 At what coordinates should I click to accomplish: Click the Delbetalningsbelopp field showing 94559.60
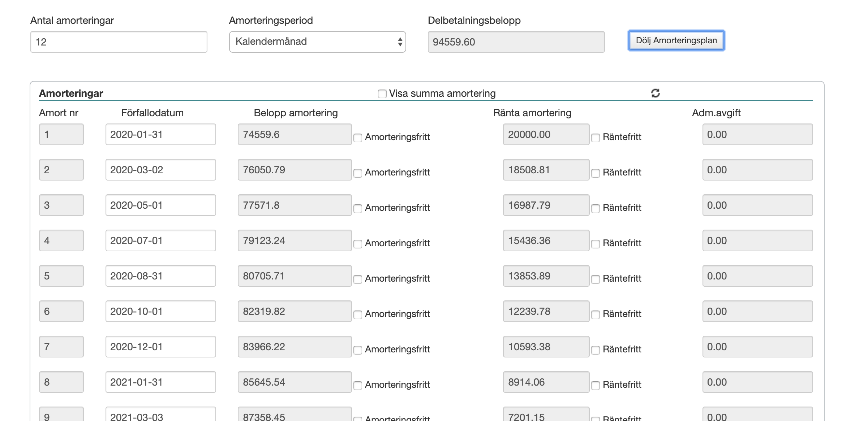click(x=516, y=42)
